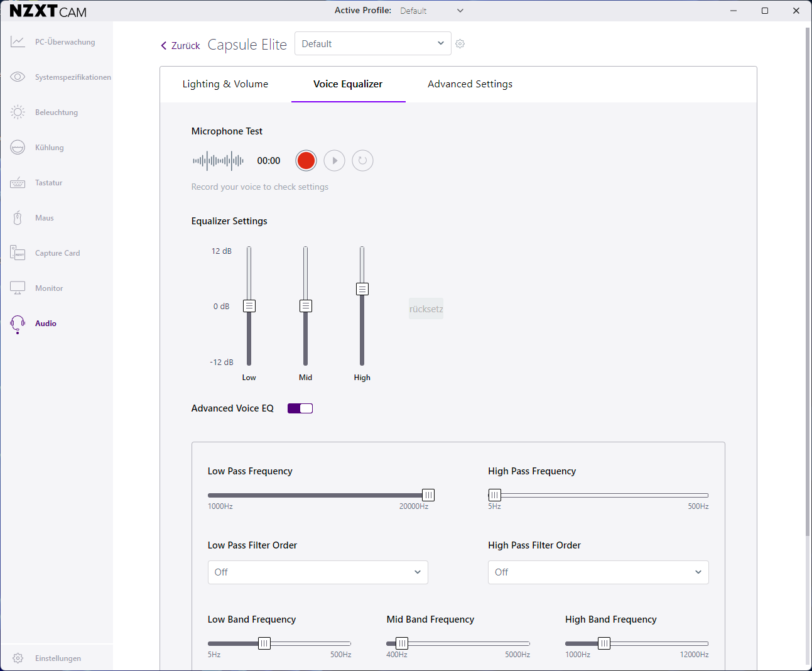Screen dimensions: 812x671
Task: Start recording the microphone test
Action: (x=306, y=161)
